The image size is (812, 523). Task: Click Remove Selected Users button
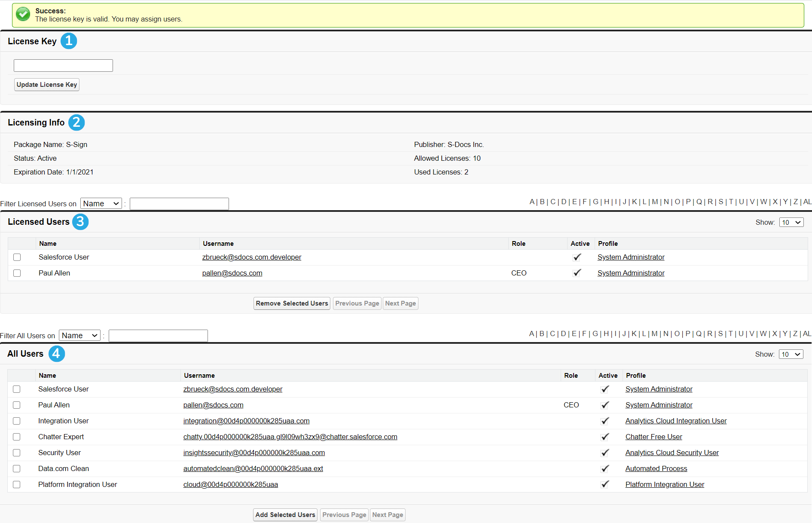pos(292,303)
